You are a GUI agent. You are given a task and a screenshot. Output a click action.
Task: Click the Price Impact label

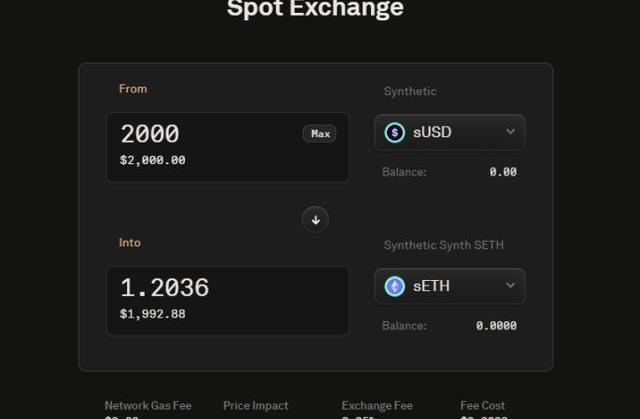click(x=257, y=406)
